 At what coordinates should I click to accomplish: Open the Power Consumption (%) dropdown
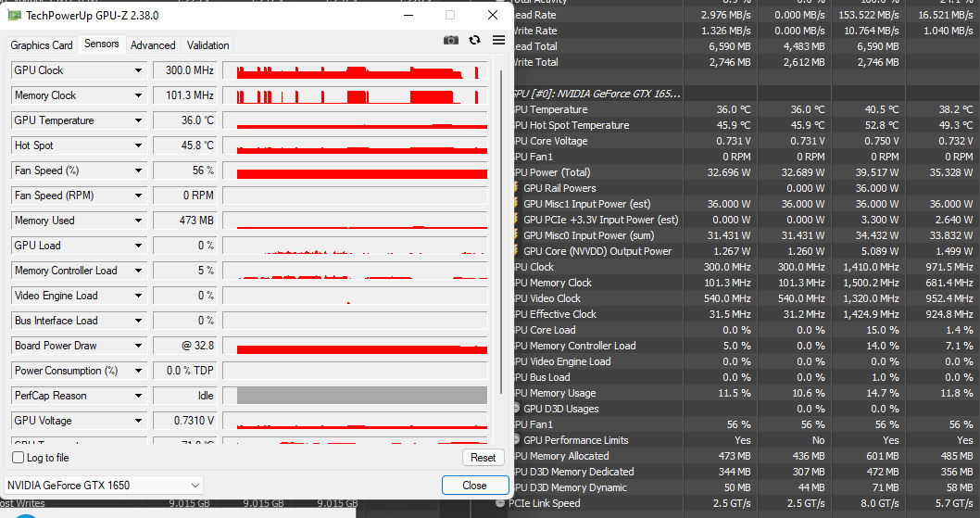click(x=138, y=371)
